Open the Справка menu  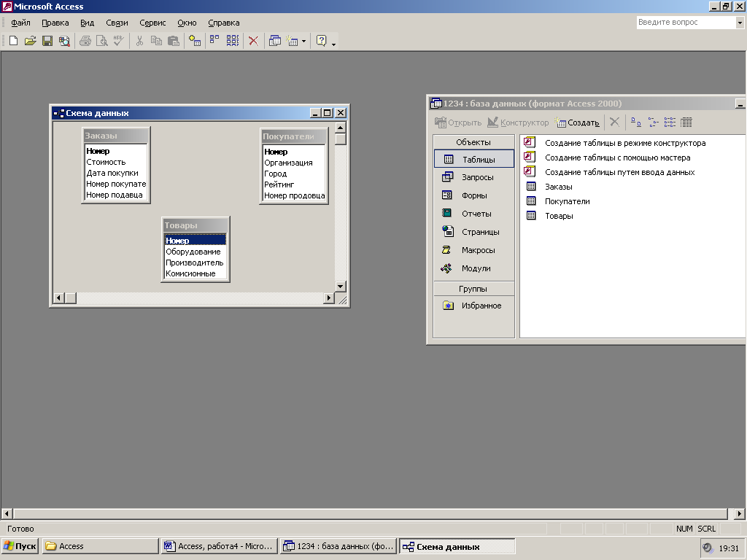click(x=223, y=23)
